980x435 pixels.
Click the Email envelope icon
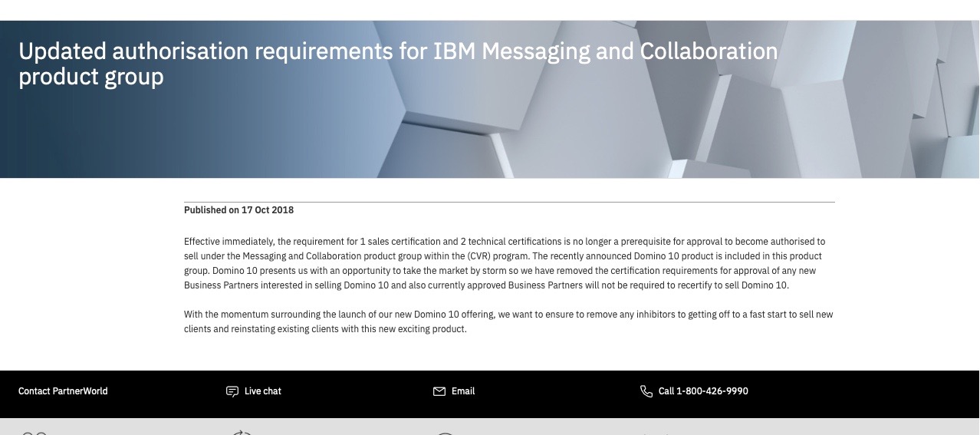pos(439,391)
